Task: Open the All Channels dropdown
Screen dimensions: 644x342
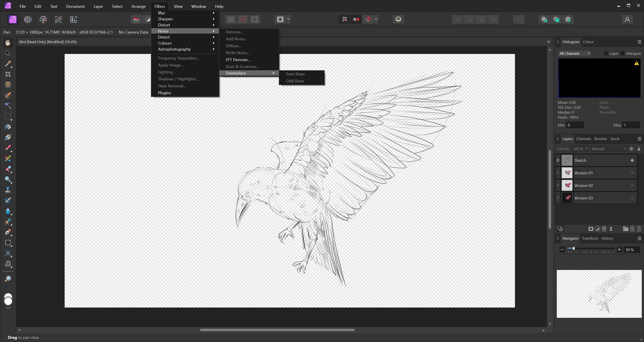Action: tap(574, 53)
